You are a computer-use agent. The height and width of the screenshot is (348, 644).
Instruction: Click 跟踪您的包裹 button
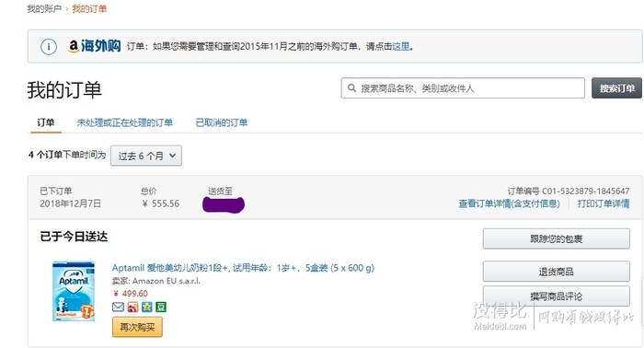point(556,238)
